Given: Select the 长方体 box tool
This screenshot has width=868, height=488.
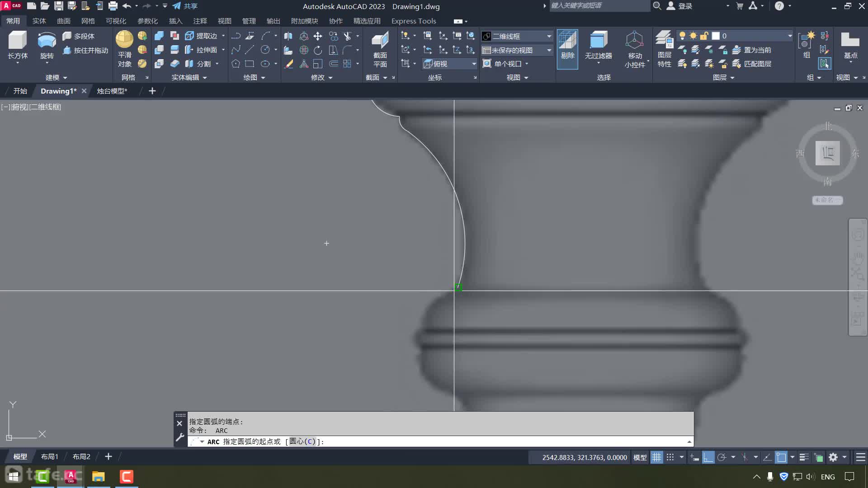Looking at the screenshot, I should point(18,45).
